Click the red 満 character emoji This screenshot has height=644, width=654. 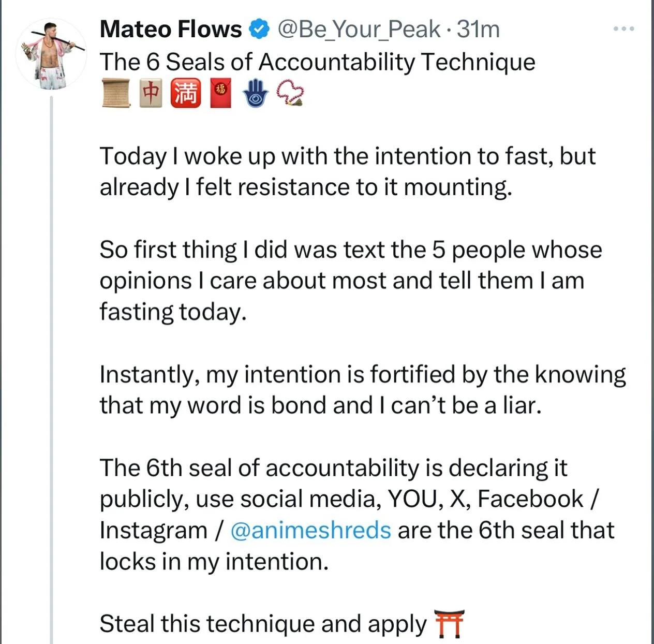(x=186, y=93)
